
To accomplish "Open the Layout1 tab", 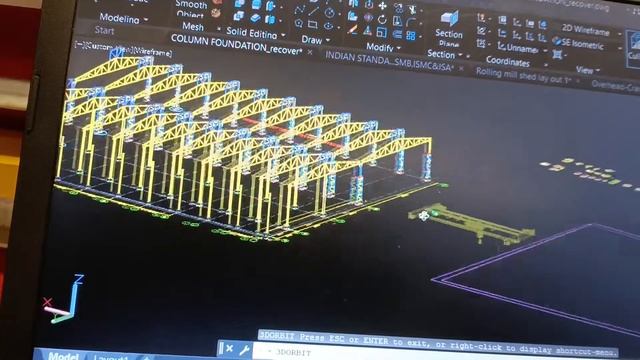I will pos(111,358).
